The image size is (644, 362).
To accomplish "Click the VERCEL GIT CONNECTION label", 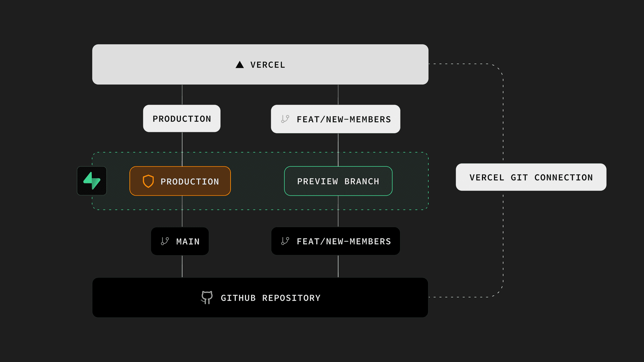I will pos(531,177).
